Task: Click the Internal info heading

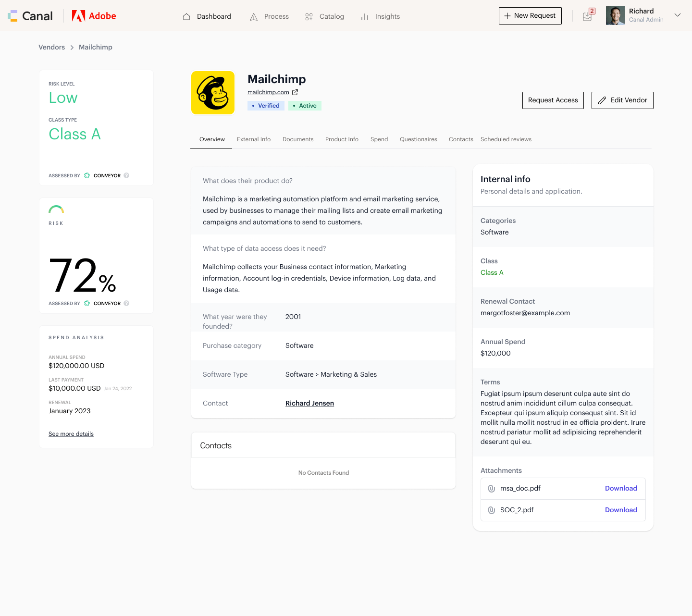Action: point(506,179)
